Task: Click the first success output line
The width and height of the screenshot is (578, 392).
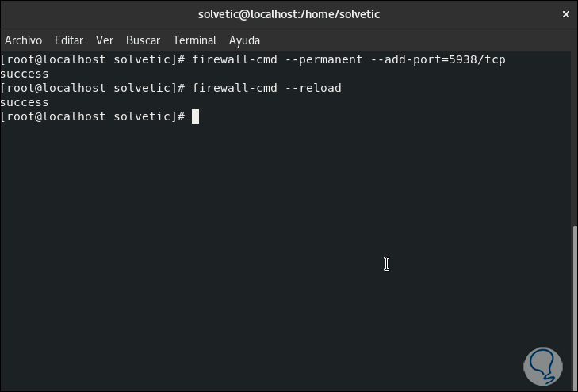Action: click(x=25, y=74)
